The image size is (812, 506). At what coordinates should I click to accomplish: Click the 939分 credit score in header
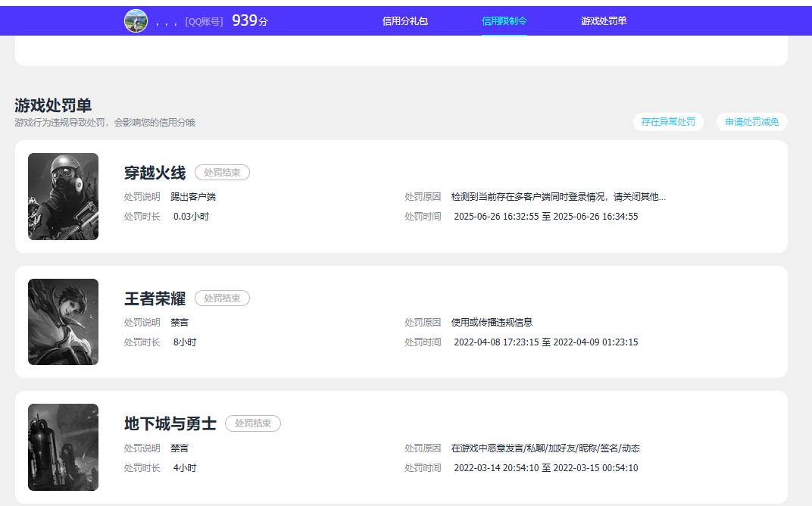(250, 20)
